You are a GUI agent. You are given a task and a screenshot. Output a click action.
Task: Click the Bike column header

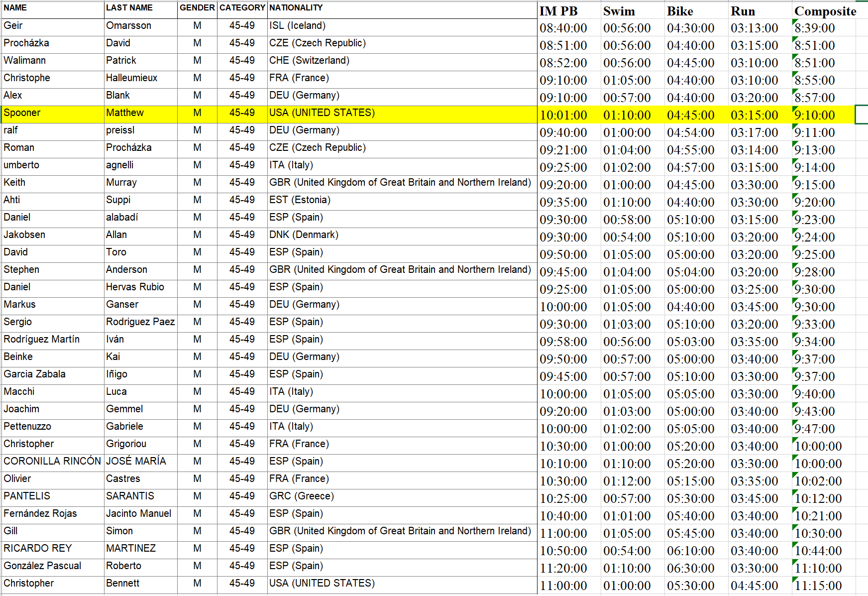click(697, 11)
